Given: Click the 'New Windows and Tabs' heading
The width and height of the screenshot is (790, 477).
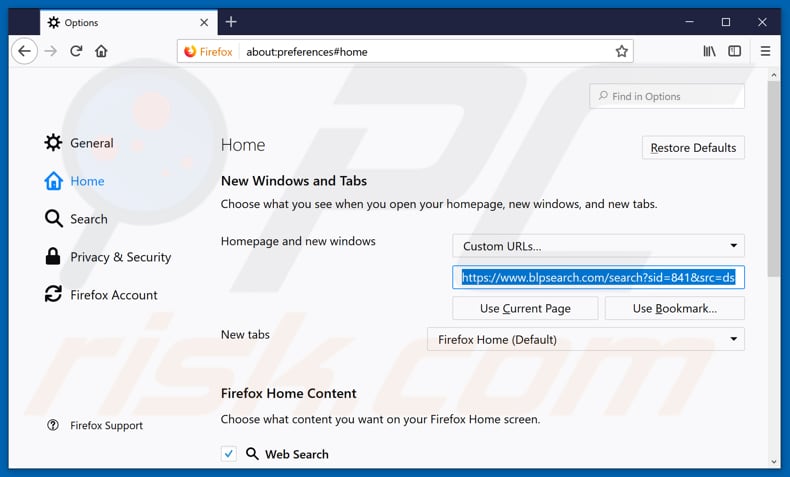Looking at the screenshot, I should 294,181.
